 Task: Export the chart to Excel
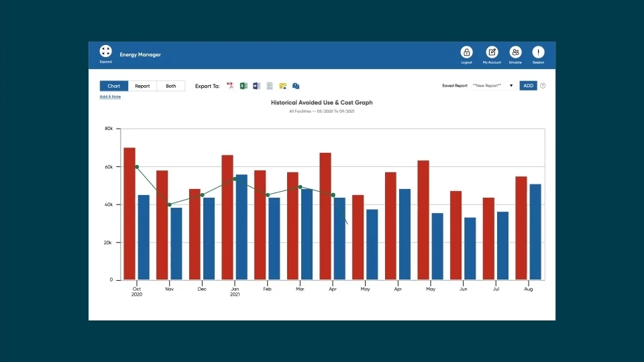pos(244,86)
